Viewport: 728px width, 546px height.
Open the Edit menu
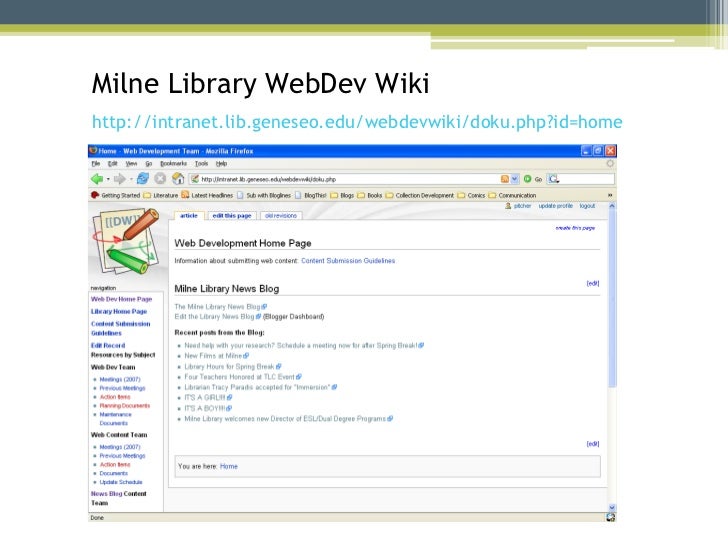click(112, 163)
